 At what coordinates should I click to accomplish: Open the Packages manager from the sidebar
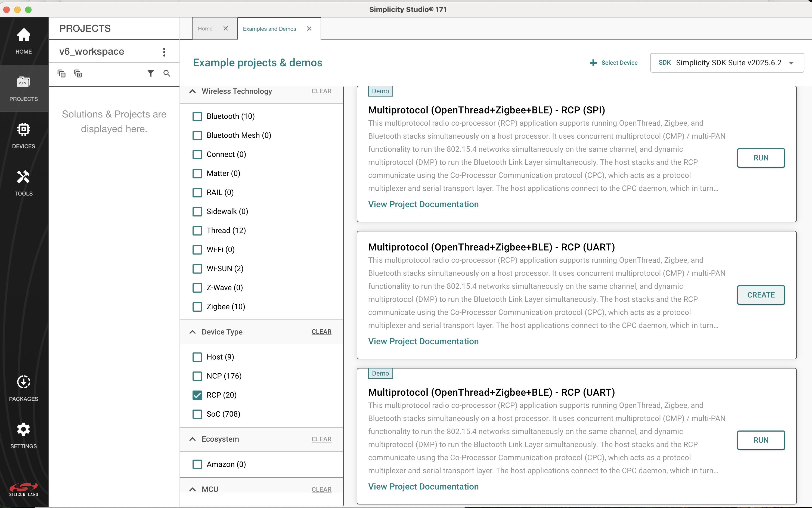pos(23,389)
